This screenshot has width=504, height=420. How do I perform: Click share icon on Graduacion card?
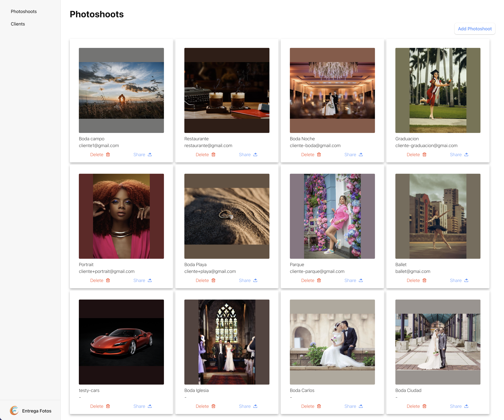coord(466,154)
